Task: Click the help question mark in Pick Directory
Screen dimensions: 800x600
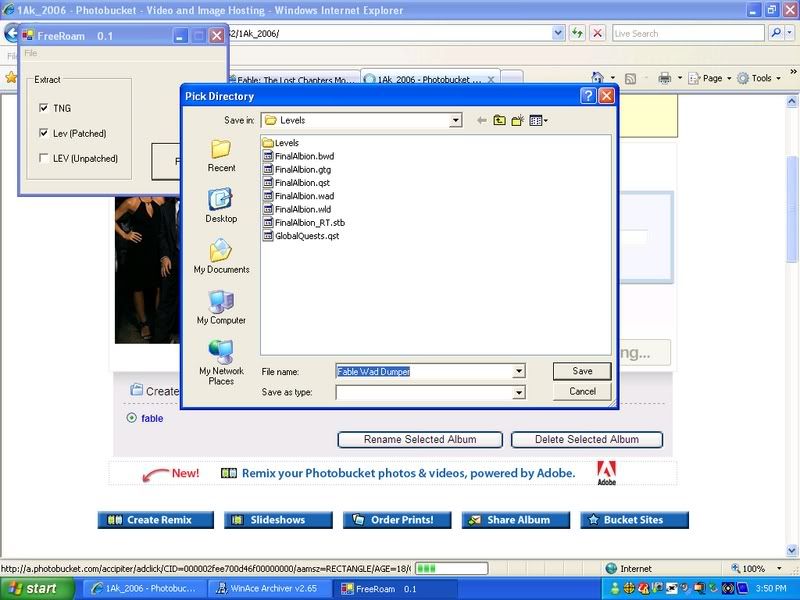Action: 588,96
